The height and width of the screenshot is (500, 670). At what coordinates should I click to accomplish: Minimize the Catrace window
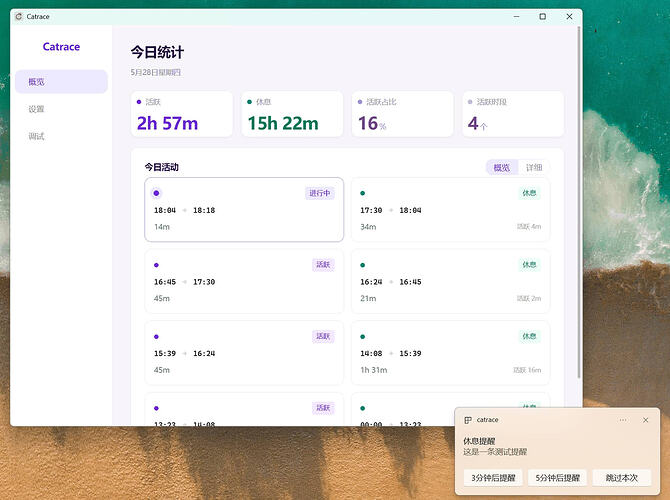click(516, 17)
